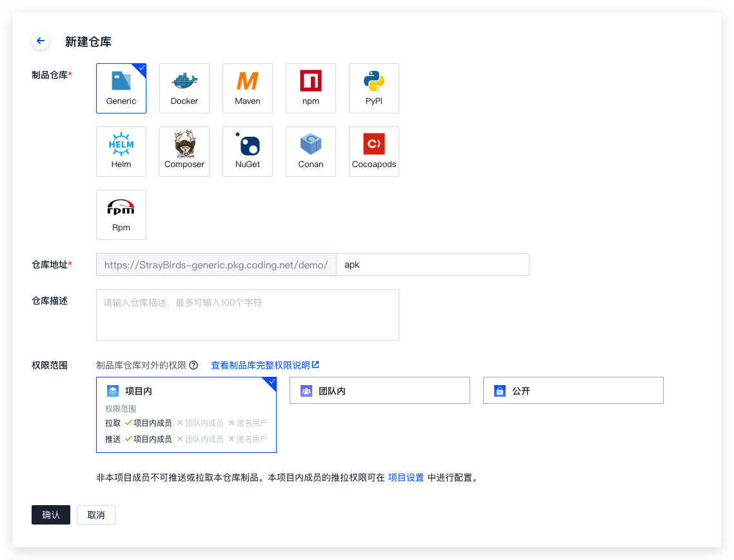Click the repository name field containing apk
734x560 pixels.
pyautogui.click(x=433, y=265)
